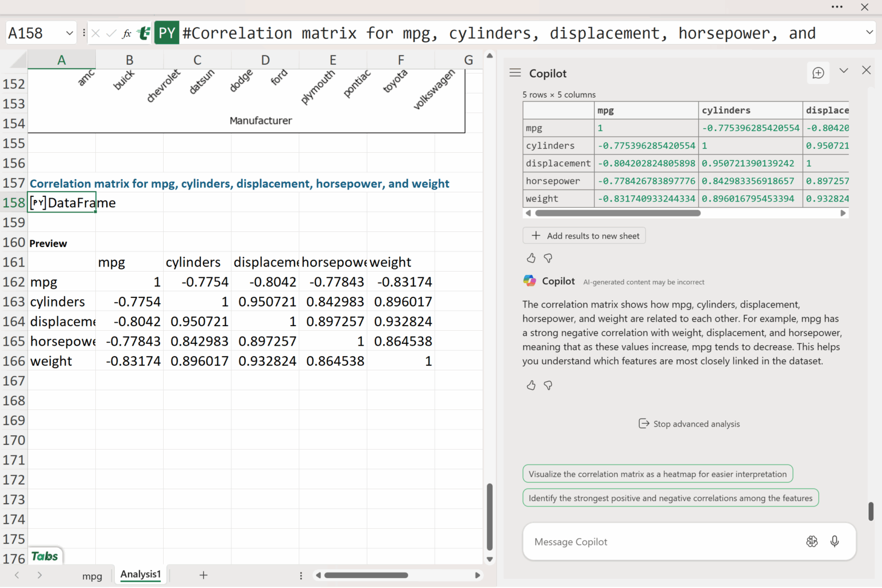
Task: Click the insert function fx icon
Action: (x=127, y=33)
